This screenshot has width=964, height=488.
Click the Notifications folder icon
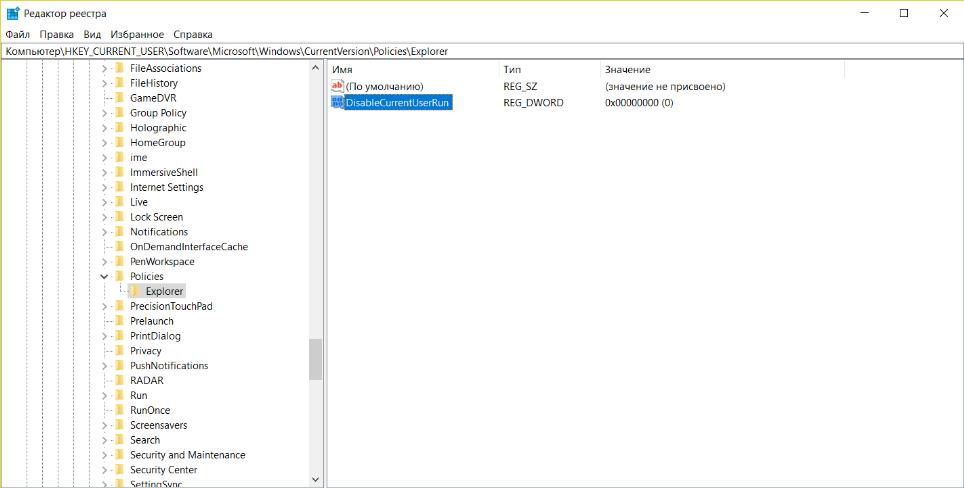click(x=120, y=232)
